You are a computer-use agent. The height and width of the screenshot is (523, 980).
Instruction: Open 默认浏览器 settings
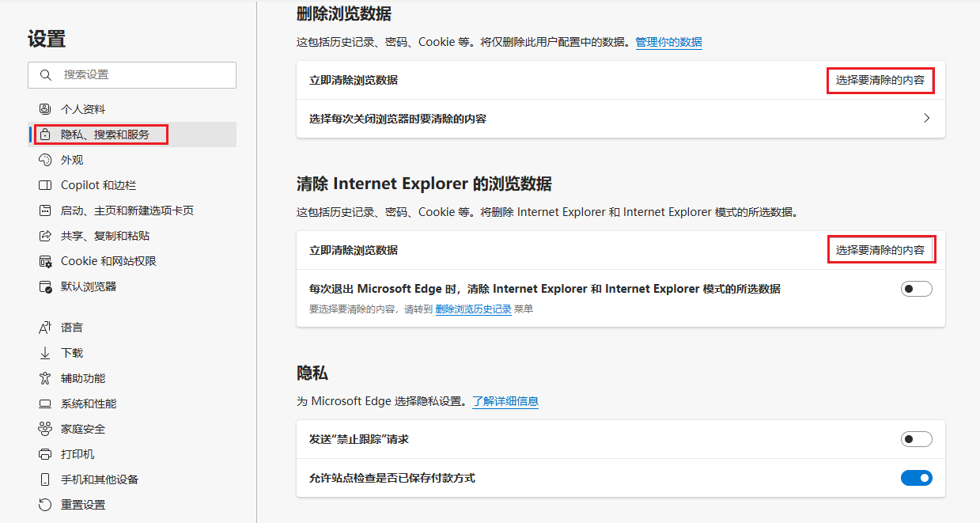[87, 286]
